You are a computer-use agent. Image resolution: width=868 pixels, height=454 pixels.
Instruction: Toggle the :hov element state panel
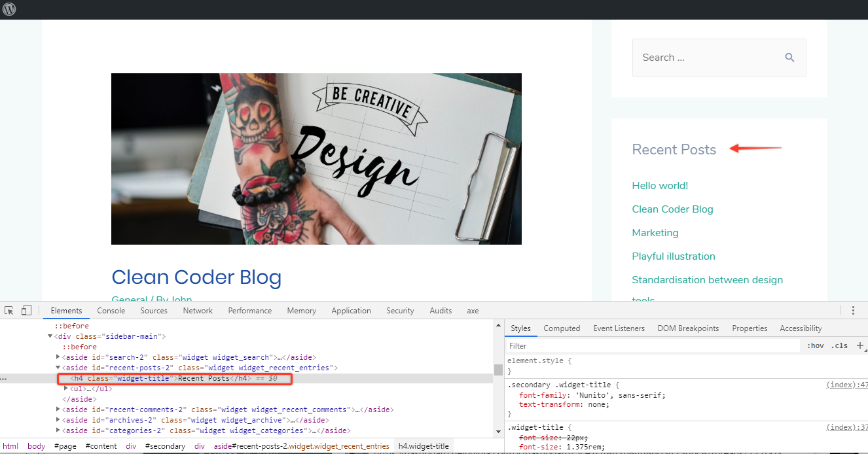816,345
